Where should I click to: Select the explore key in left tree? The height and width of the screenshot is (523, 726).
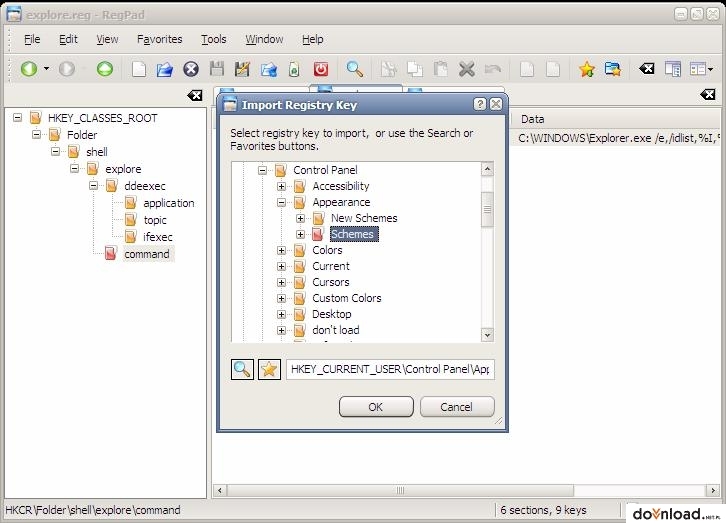pyautogui.click(x=123, y=169)
